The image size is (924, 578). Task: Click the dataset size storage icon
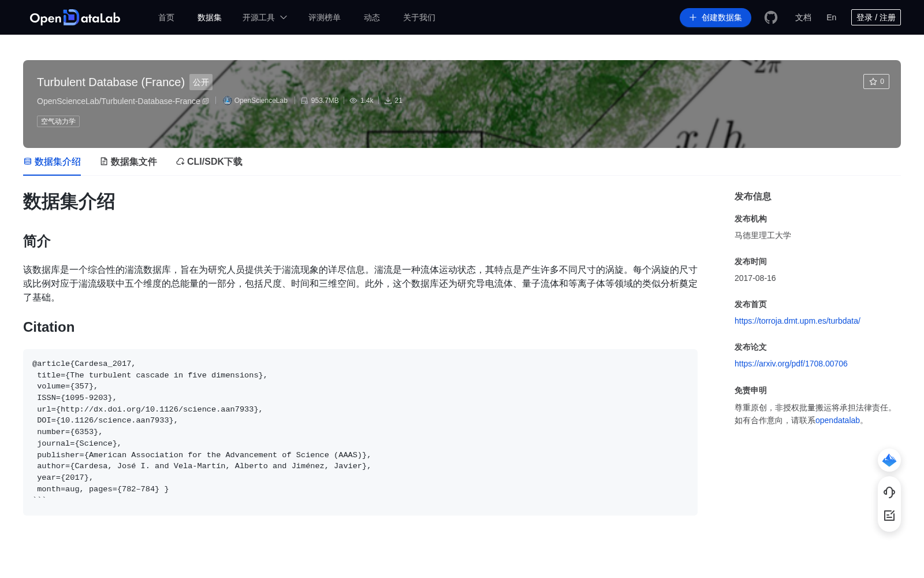pos(304,101)
